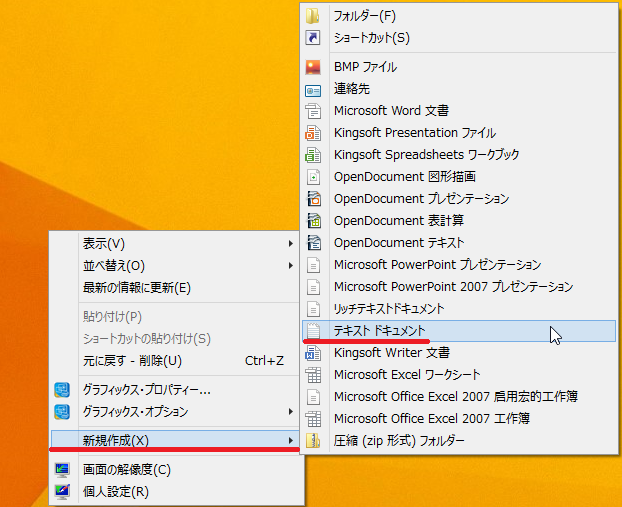Click the PowerPoint 2007 プレゼンテーション icon
This screenshot has width=622, height=507.
click(x=313, y=287)
